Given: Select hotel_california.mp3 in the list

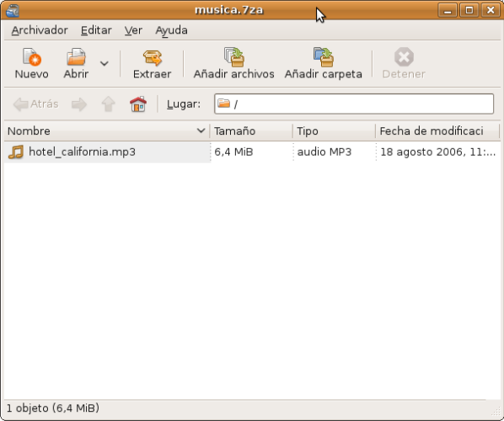Looking at the screenshot, I should pyautogui.click(x=82, y=152).
